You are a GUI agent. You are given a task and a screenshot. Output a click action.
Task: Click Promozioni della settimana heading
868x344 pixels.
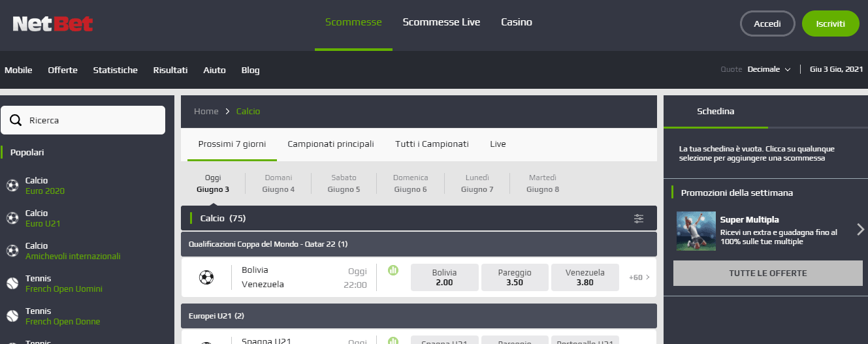(737, 193)
